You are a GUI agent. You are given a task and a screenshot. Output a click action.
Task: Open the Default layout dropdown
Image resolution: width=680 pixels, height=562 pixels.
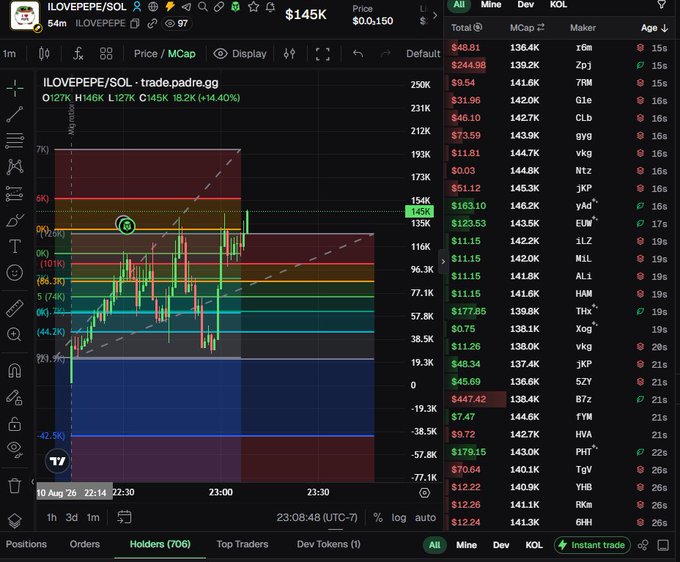(423, 53)
